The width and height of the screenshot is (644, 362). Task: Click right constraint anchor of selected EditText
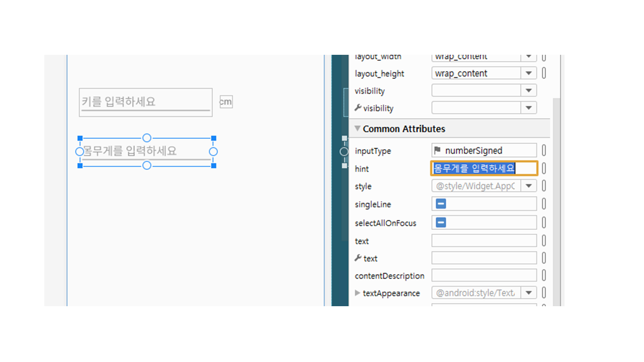click(x=213, y=151)
